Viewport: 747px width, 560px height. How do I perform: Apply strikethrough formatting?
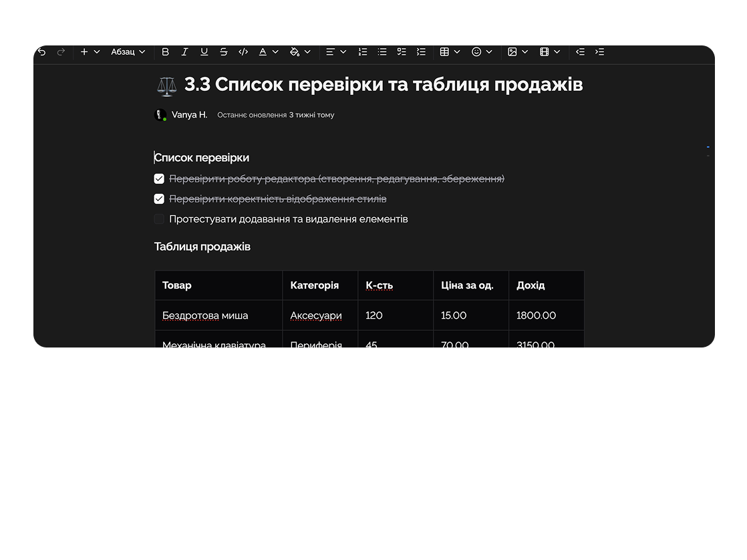(x=224, y=51)
